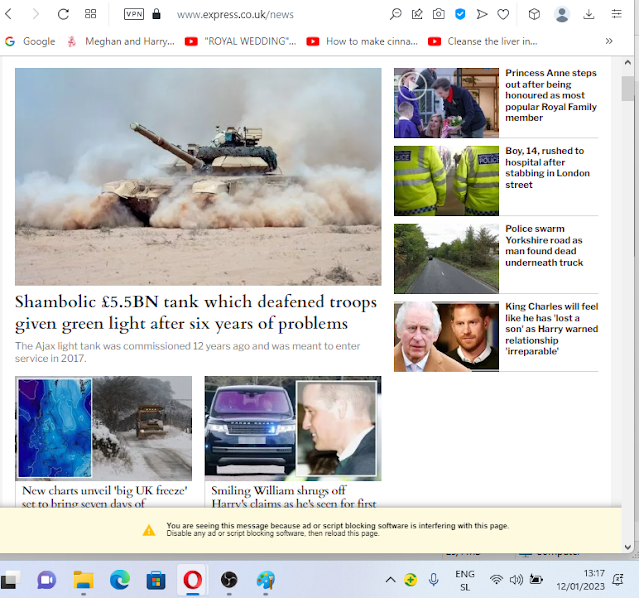View site security padlock info

156,14
